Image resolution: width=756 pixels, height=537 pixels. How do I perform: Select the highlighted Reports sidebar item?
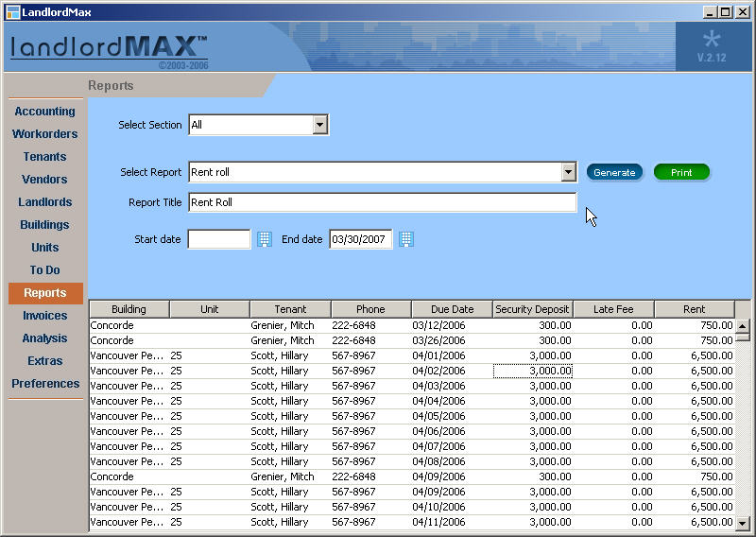tap(45, 293)
